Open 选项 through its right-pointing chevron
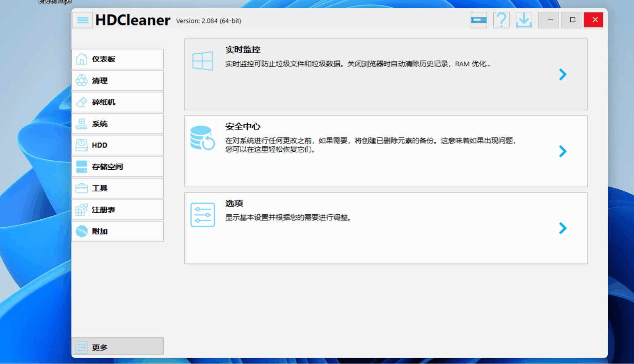The image size is (634, 364). 563,228
